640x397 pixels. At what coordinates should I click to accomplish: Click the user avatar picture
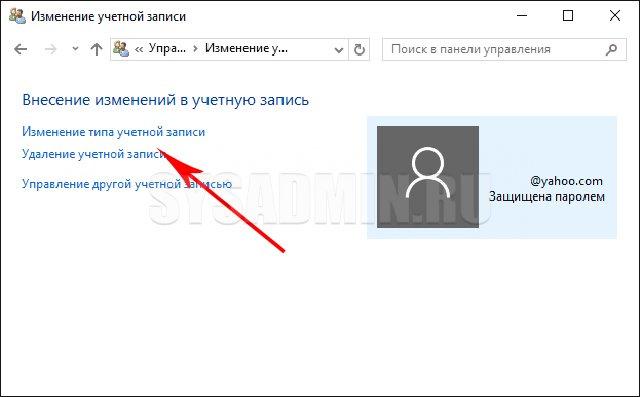[428, 177]
